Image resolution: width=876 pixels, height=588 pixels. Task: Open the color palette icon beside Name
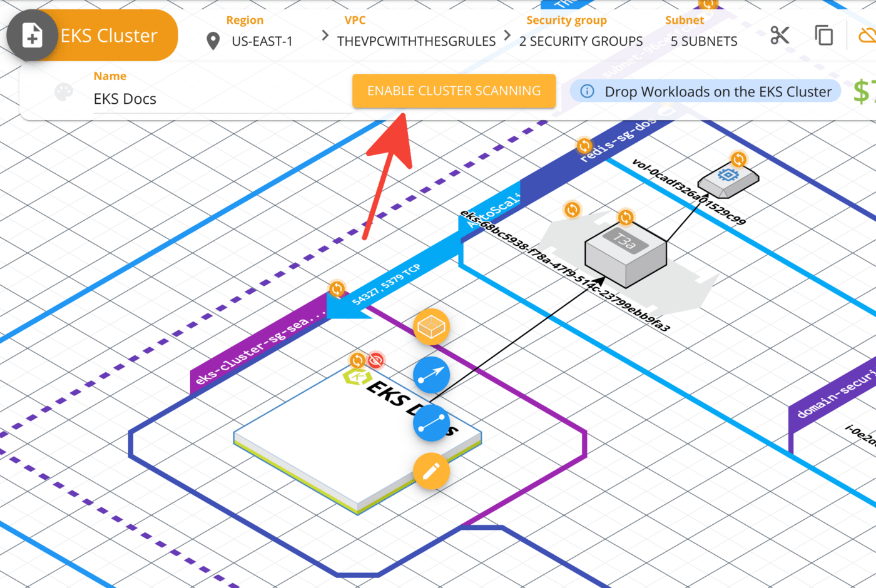click(x=64, y=93)
